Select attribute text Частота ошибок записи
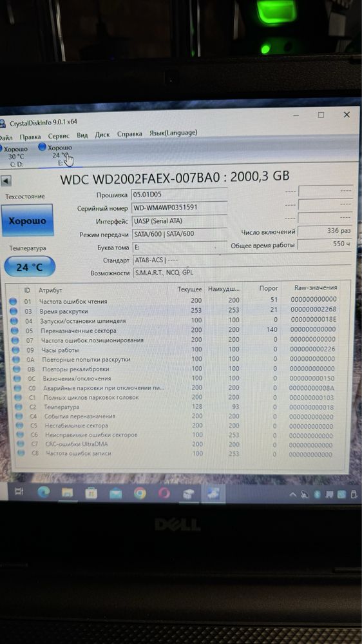This screenshot has width=362, height=644. [x=79, y=453]
